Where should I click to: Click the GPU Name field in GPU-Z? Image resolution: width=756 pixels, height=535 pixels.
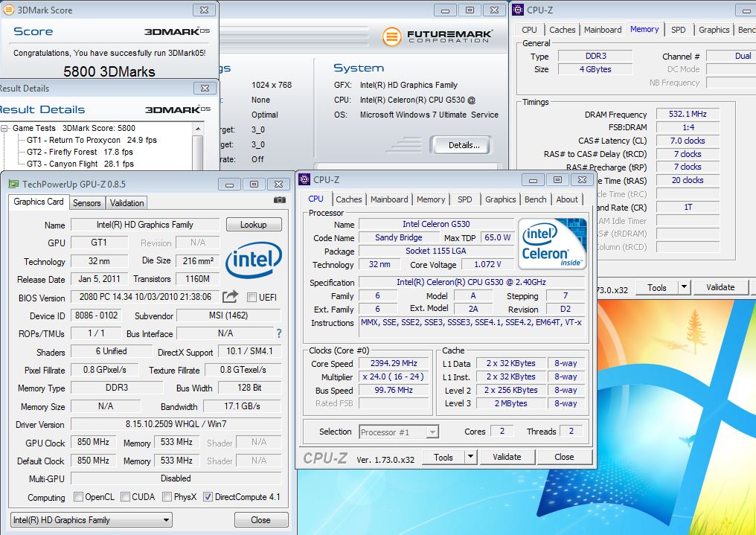(144, 225)
